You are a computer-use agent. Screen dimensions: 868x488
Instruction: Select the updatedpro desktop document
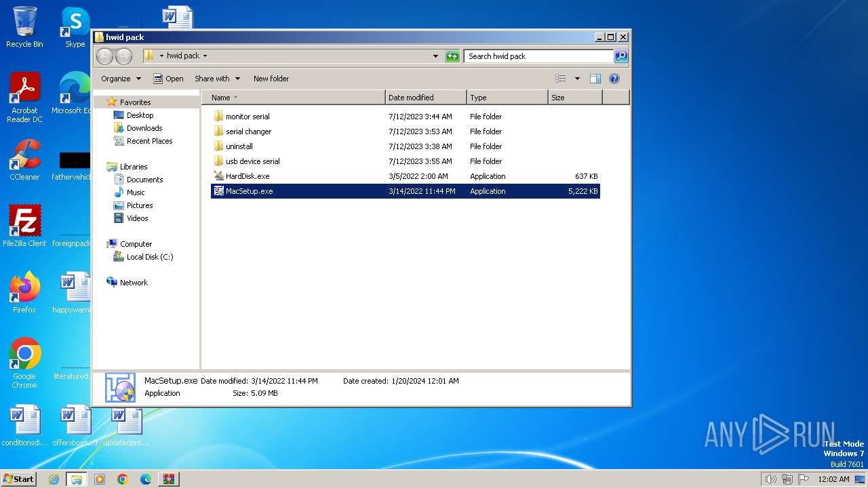pos(126,426)
